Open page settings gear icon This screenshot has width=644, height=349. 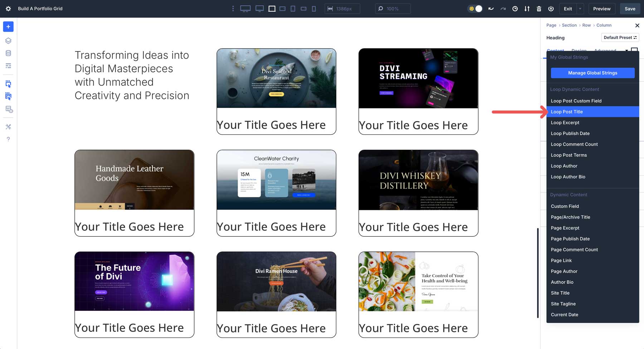pyautogui.click(x=8, y=9)
